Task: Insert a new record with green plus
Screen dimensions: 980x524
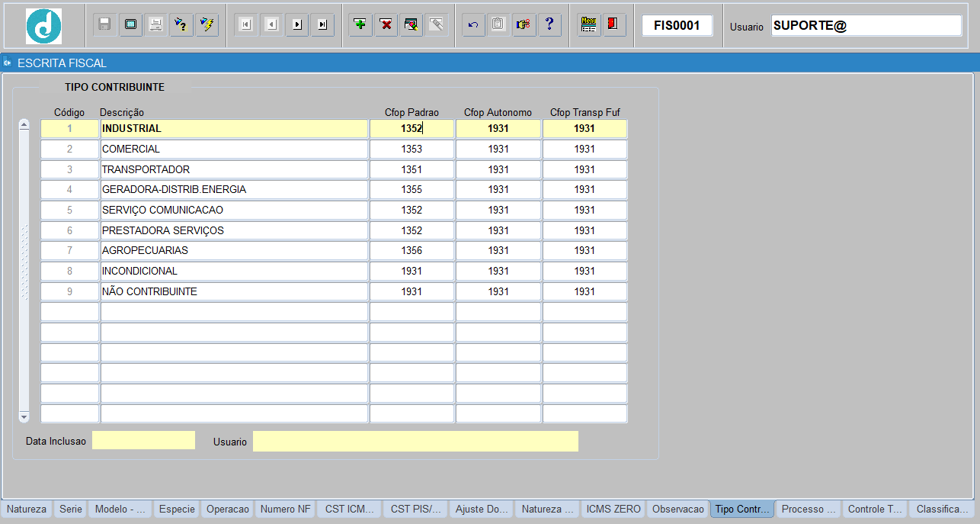Action: [360, 24]
